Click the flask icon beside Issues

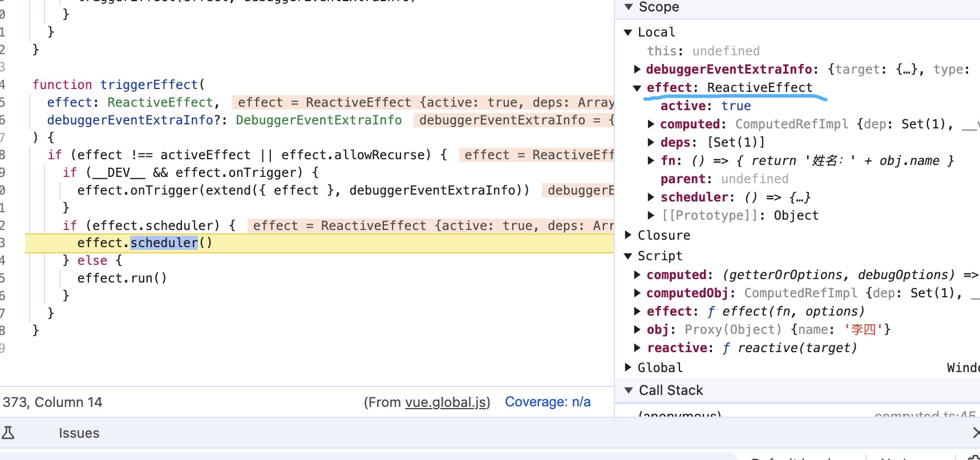[8, 433]
